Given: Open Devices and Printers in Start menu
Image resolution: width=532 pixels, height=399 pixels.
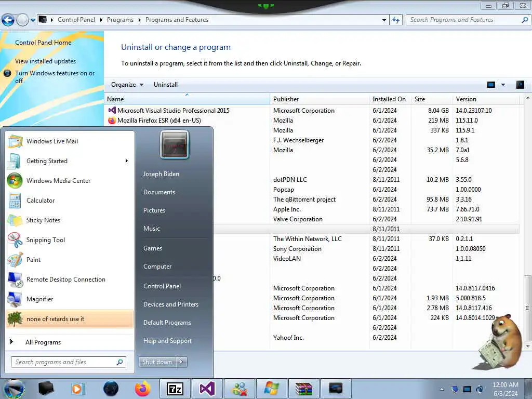Looking at the screenshot, I should coord(171,304).
